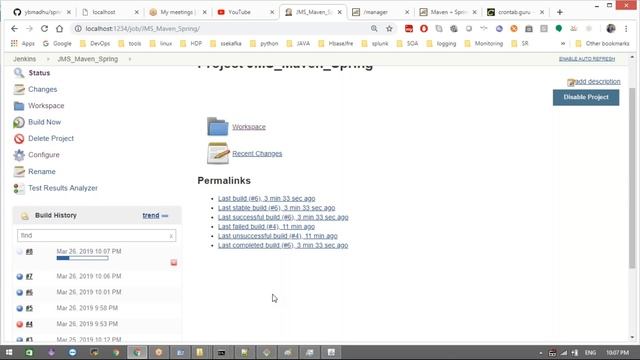
Task: Open build #8 from history
Action: [x=29, y=252]
